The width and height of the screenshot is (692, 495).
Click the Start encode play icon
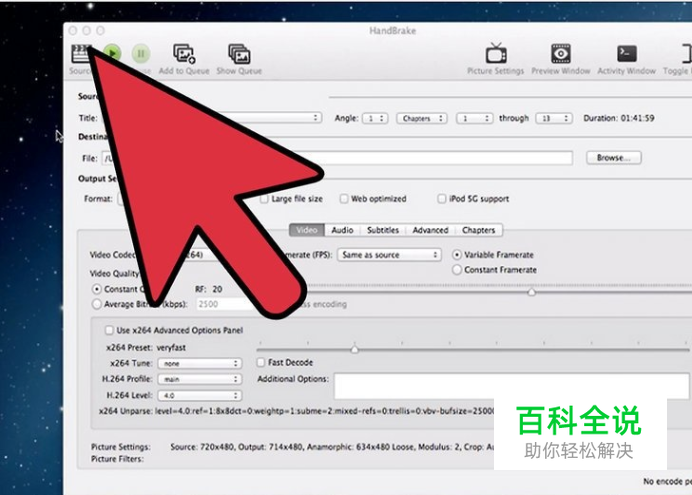[113, 53]
